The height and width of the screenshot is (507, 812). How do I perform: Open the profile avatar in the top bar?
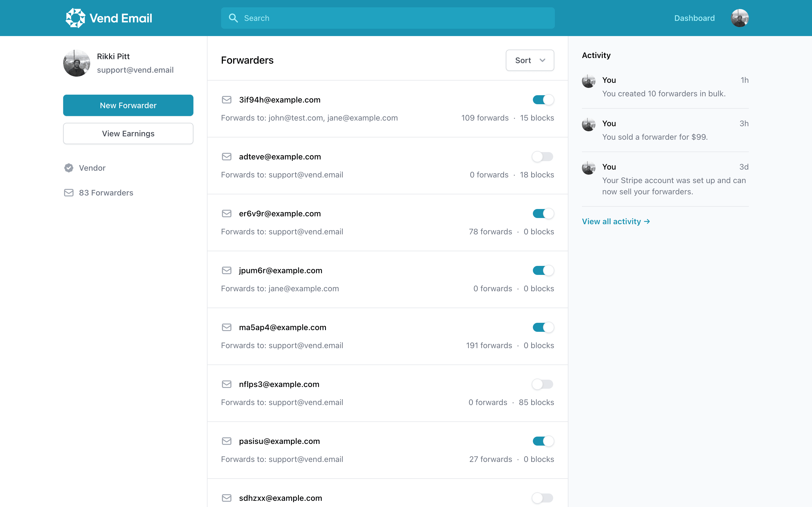740,18
